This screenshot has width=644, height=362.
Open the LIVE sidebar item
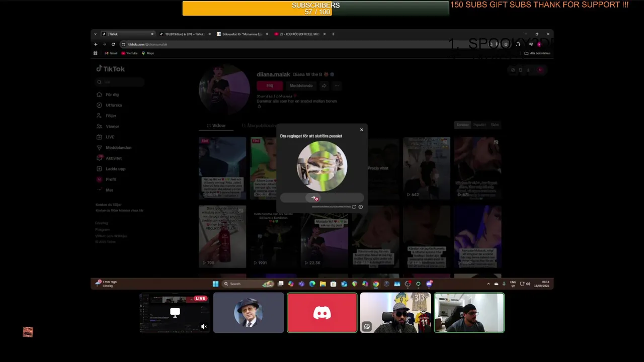click(106, 137)
